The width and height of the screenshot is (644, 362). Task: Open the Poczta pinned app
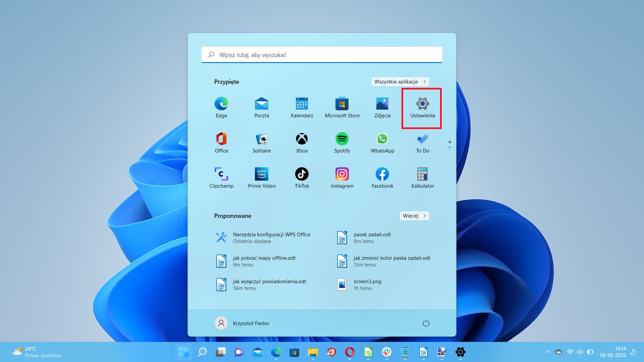[262, 108]
